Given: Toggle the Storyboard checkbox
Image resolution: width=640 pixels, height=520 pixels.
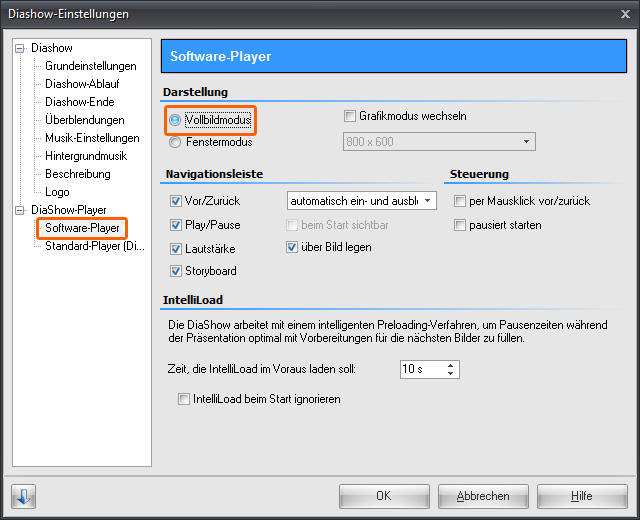Looking at the screenshot, I should [176, 271].
